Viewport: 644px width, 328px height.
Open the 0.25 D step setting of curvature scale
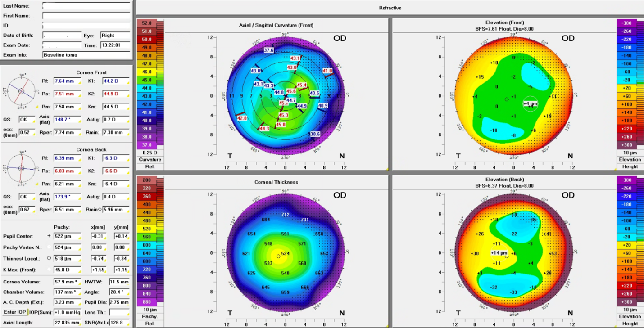150,153
